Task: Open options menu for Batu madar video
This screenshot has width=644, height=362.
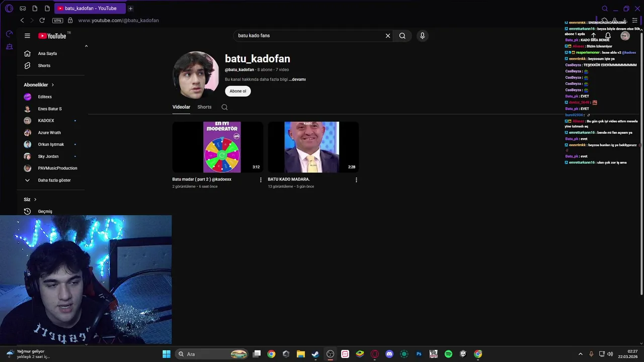Action: coord(261,180)
